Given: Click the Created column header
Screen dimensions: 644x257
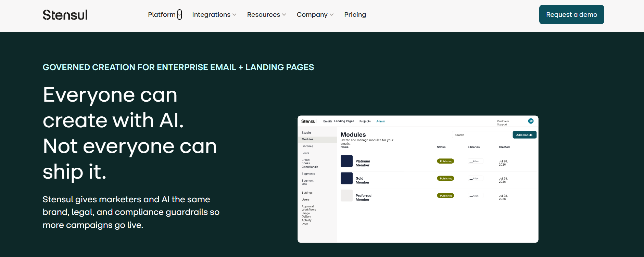Looking at the screenshot, I should (x=504, y=147).
